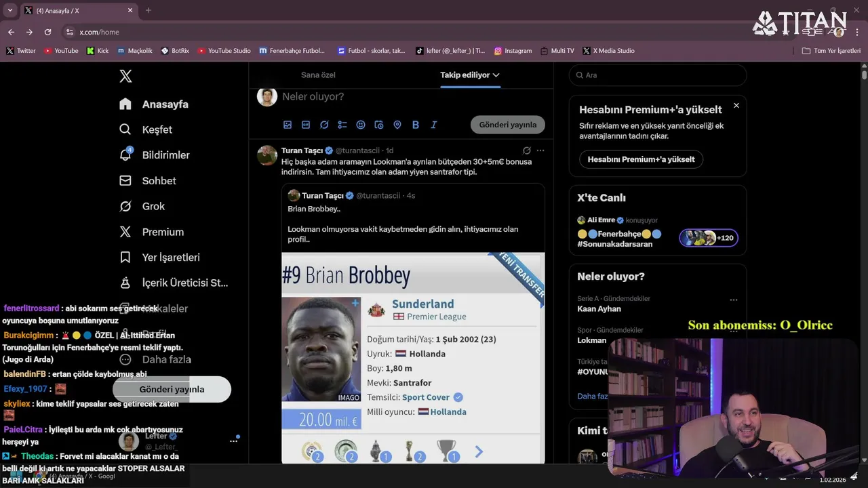The width and height of the screenshot is (868, 488).
Task: Open Sport Cover agent link
Action: 426,397
